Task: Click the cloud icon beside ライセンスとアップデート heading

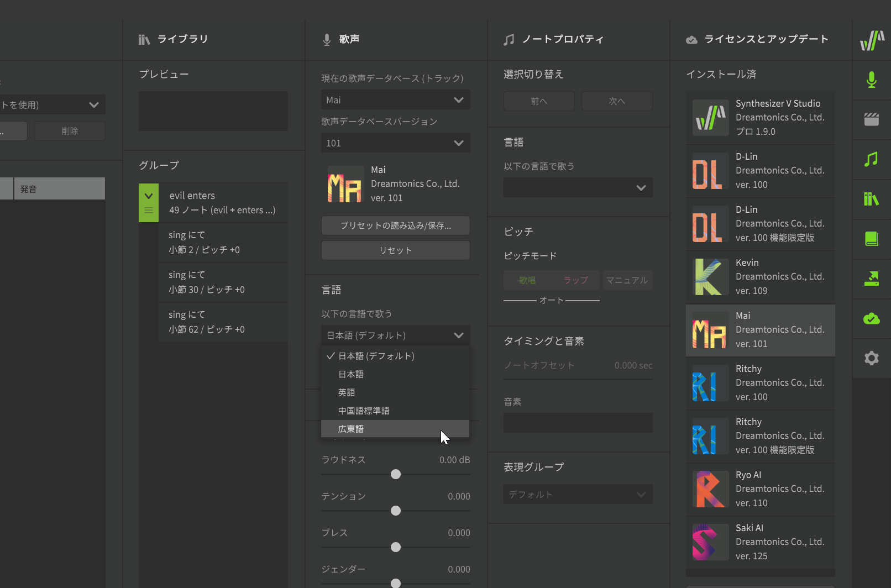Action: coord(691,39)
